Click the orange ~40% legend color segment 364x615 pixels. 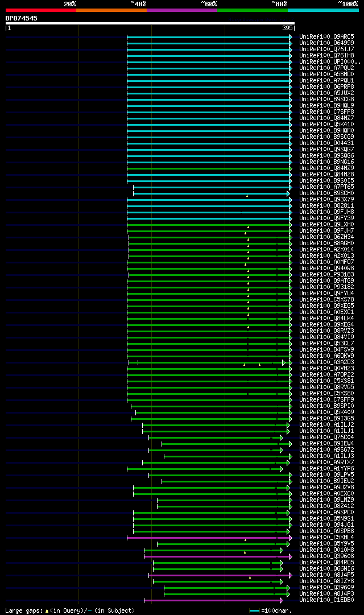[111, 10]
